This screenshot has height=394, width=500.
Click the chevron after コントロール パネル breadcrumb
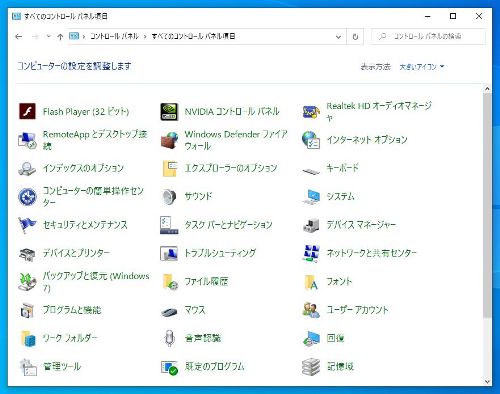[145, 36]
